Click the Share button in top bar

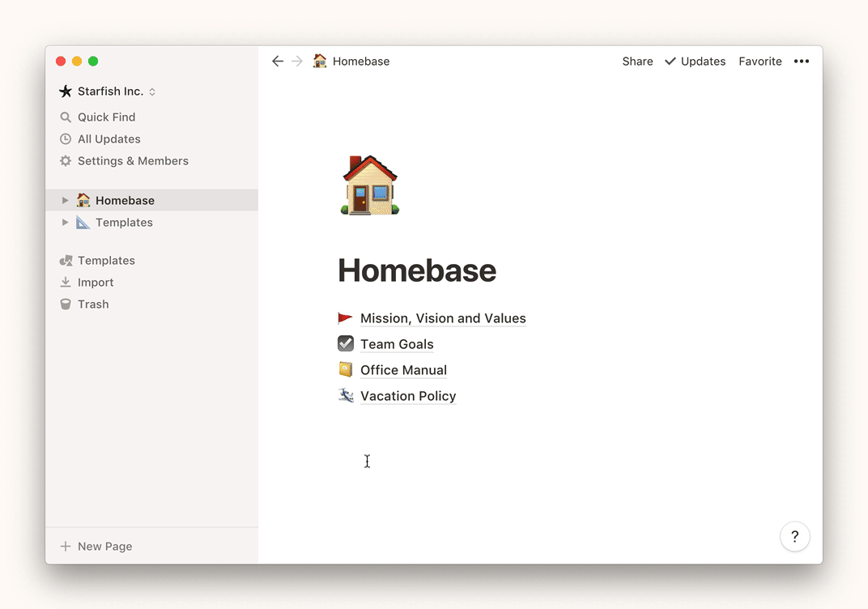(637, 62)
